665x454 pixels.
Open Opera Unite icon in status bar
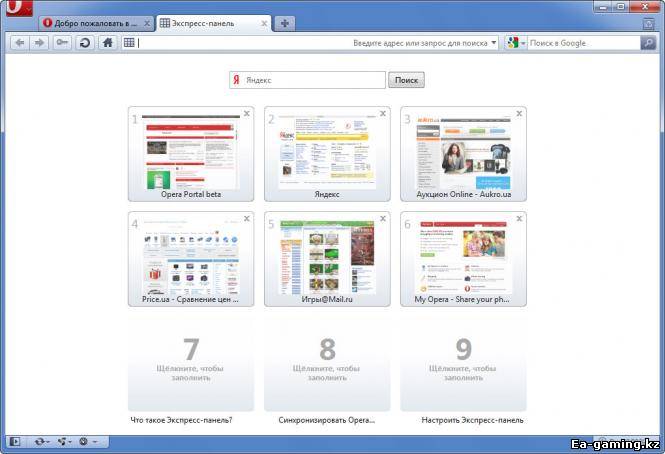coord(62,442)
